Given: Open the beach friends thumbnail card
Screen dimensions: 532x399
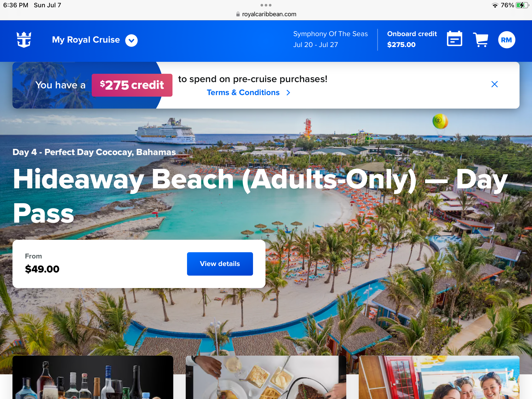Looking at the screenshot, I should 439,377.
